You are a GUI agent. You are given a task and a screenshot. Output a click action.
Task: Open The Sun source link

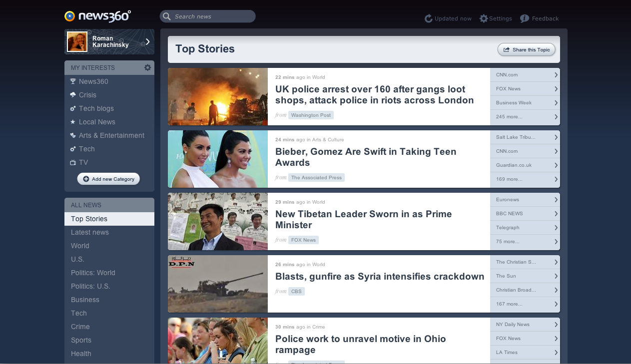coord(525,276)
